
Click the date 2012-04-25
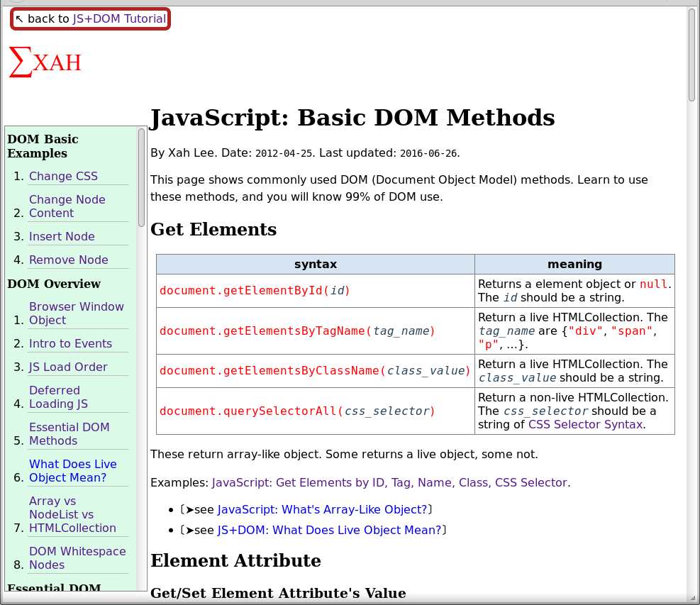[284, 154]
